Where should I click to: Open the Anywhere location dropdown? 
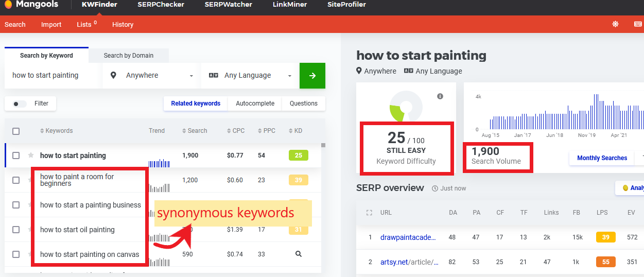tap(152, 76)
